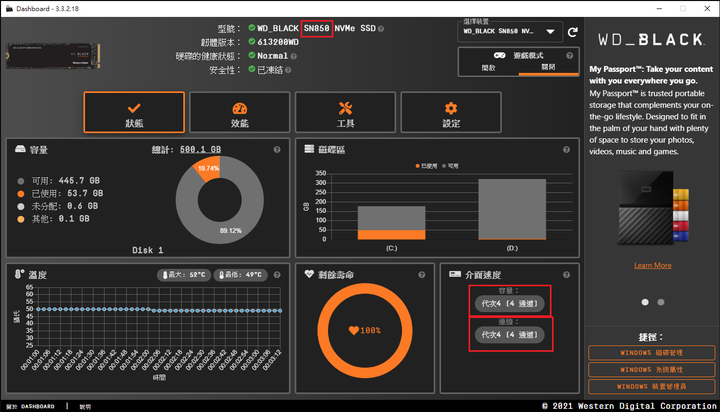Click the volumes icon beside 磁碟區

tap(309, 149)
